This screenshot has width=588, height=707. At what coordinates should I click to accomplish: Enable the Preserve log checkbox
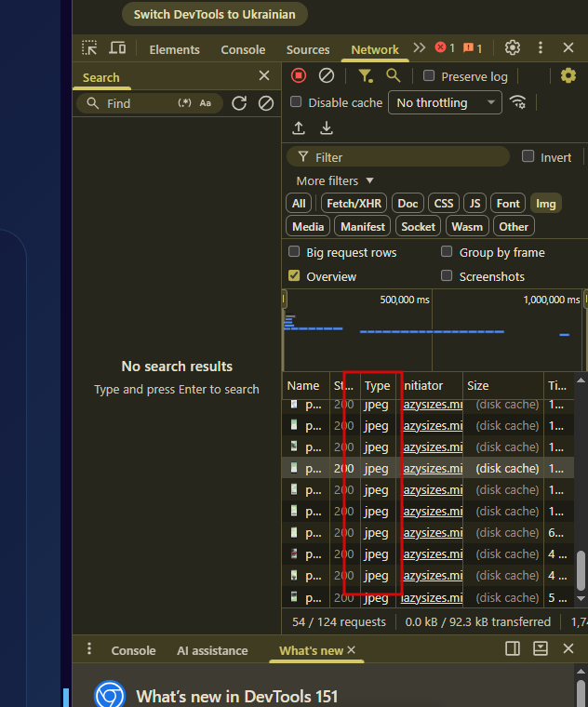pos(429,75)
